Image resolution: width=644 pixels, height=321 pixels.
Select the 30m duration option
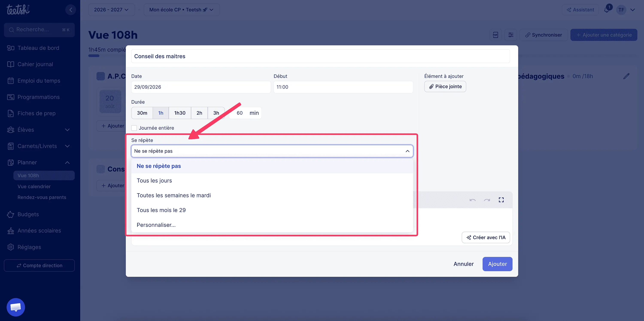tap(142, 113)
